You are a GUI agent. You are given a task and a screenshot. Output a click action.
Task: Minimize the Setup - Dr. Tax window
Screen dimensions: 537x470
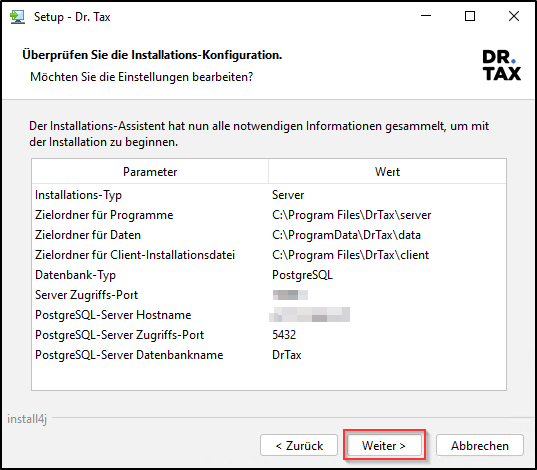coord(426,16)
